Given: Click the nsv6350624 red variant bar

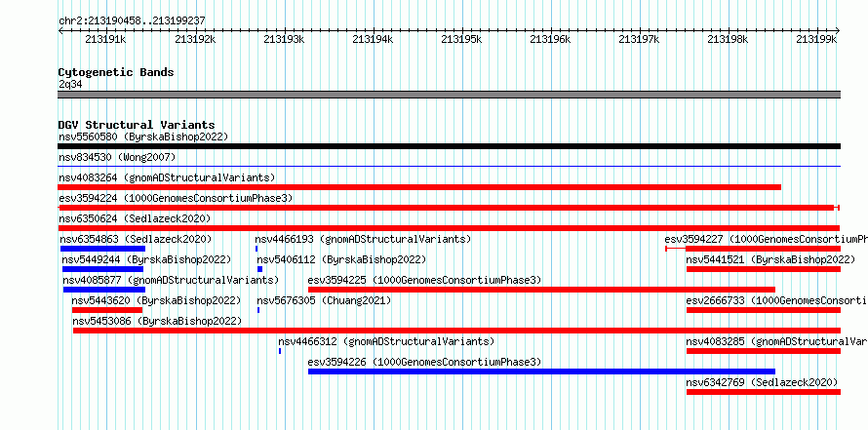Looking at the screenshot, I should [x=449, y=228].
